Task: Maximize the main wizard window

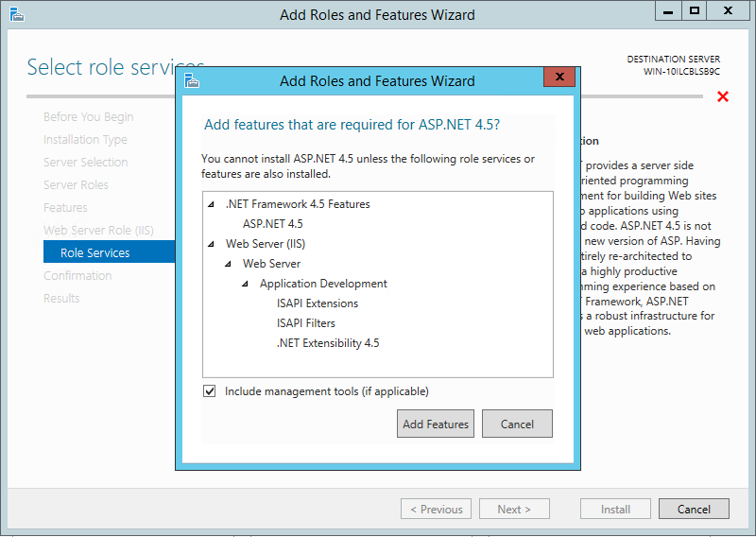Action: pyautogui.click(x=695, y=11)
